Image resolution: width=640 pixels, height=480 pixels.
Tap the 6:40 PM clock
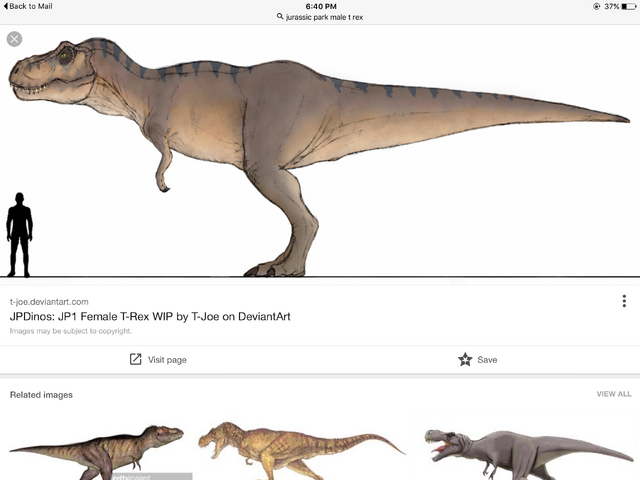(321, 6)
